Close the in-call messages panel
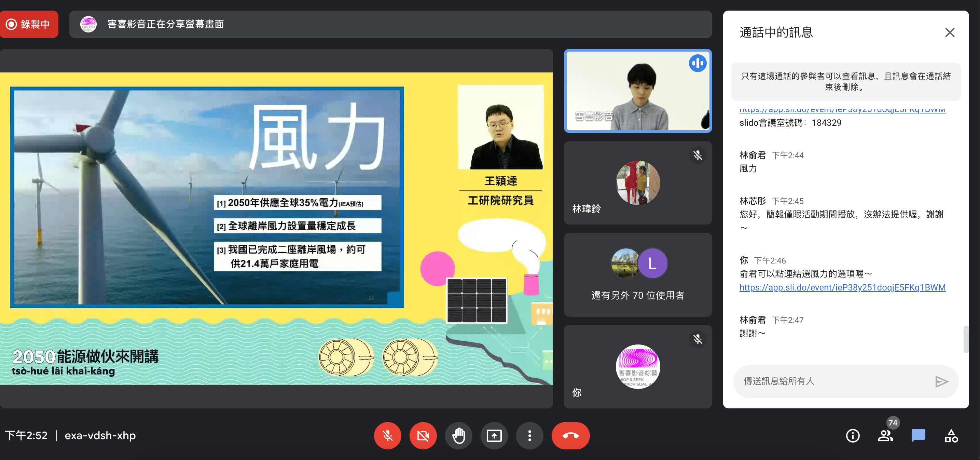Viewport: 980px width, 460px height. (x=950, y=32)
